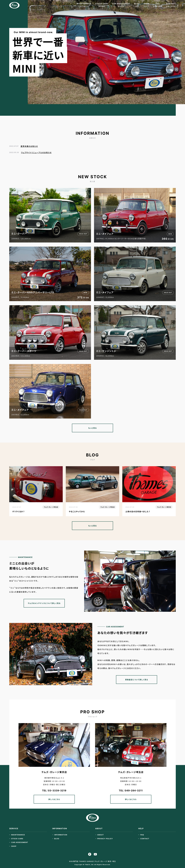Screen dimensions: 185x868
Task: Click the もっと見る button under New Stock
Action: pyautogui.click(x=92, y=428)
